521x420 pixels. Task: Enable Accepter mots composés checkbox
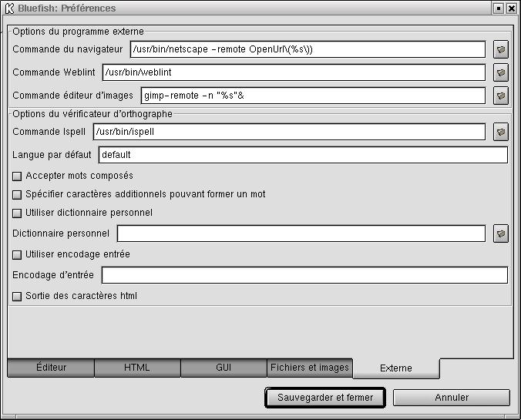[18, 176]
